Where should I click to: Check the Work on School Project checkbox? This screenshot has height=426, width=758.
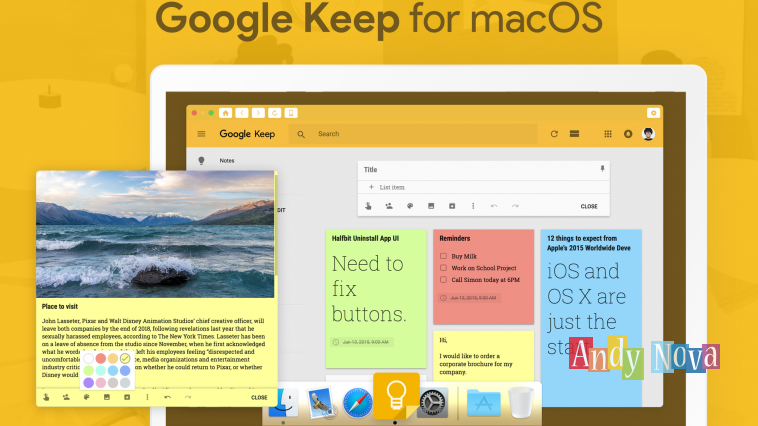point(443,267)
